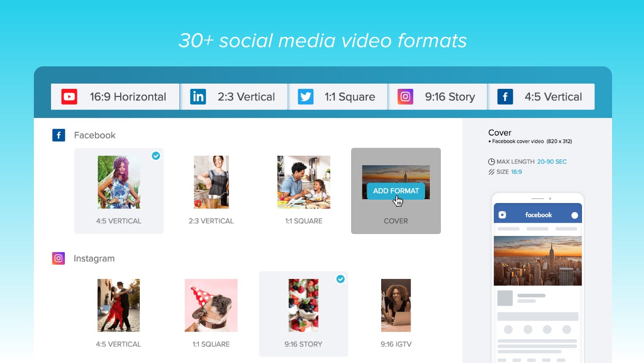Choose the 4:5 Vertical tab
This screenshot has height=363, width=644.
(x=541, y=97)
